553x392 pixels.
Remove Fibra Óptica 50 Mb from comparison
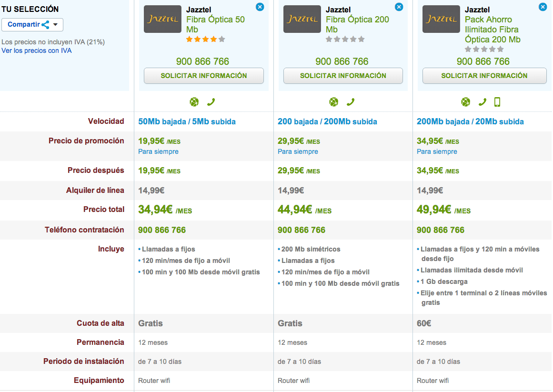pyautogui.click(x=260, y=7)
